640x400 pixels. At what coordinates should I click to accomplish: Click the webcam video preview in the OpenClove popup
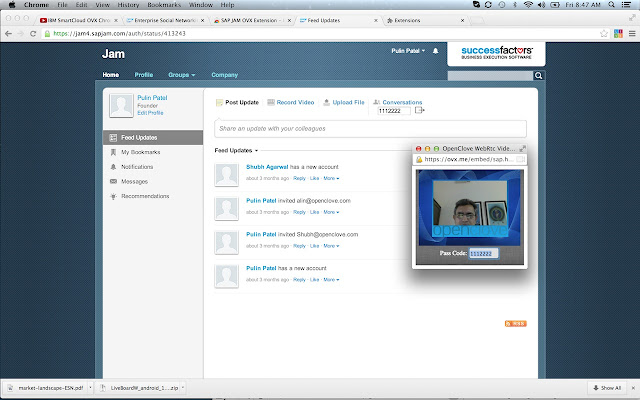click(x=469, y=208)
